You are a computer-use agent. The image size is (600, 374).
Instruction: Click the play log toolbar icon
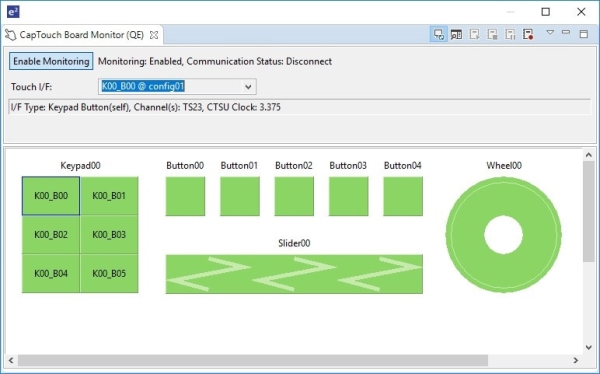(x=474, y=34)
